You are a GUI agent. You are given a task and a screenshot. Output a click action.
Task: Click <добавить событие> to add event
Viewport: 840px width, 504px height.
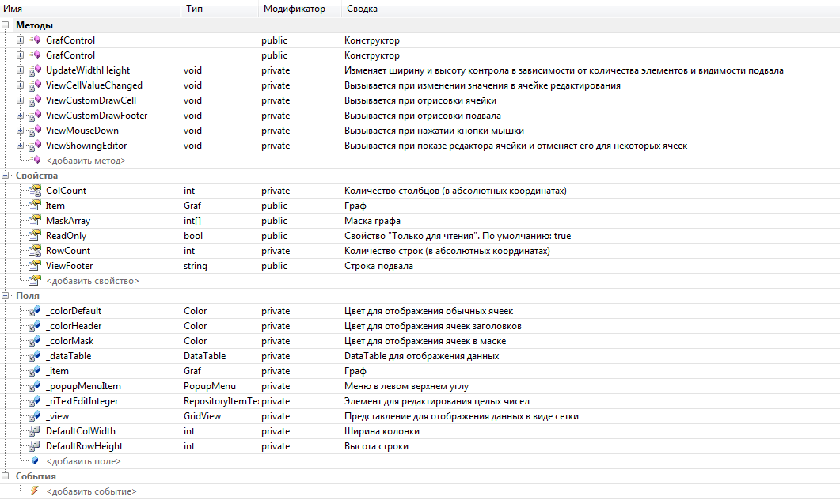pyautogui.click(x=91, y=491)
